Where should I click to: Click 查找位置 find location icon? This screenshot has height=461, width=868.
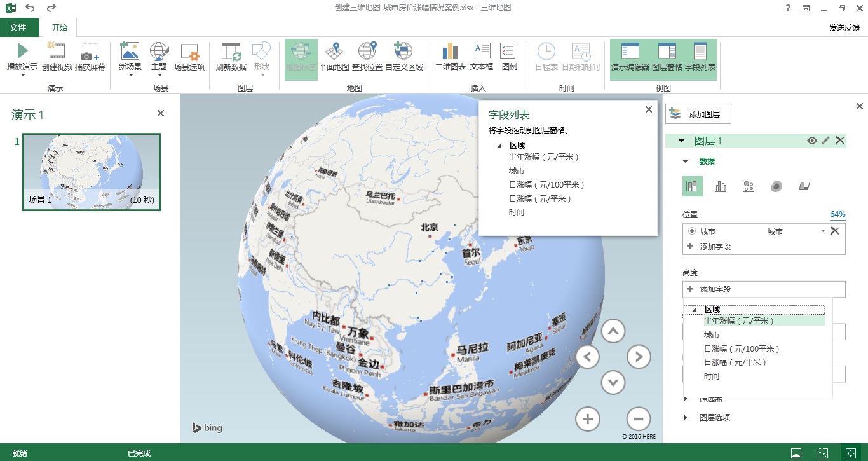pyautogui.click(x=367, y=52)
